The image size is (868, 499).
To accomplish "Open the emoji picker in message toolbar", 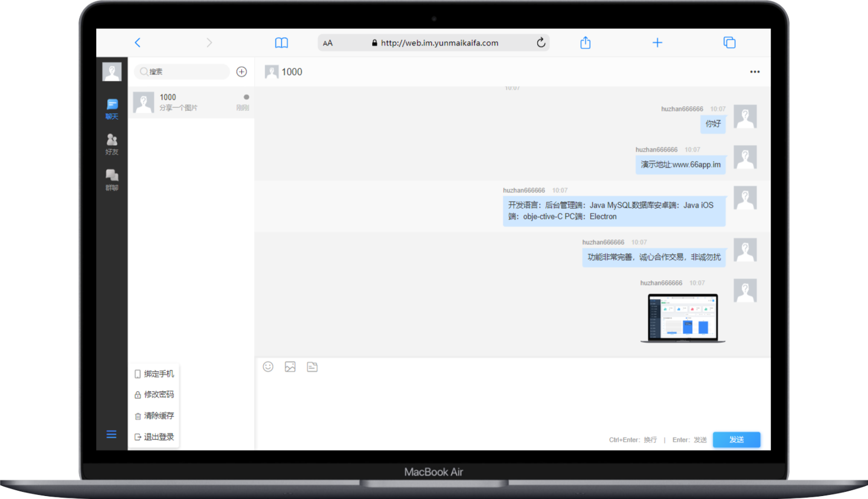I will tap(268, 367).
